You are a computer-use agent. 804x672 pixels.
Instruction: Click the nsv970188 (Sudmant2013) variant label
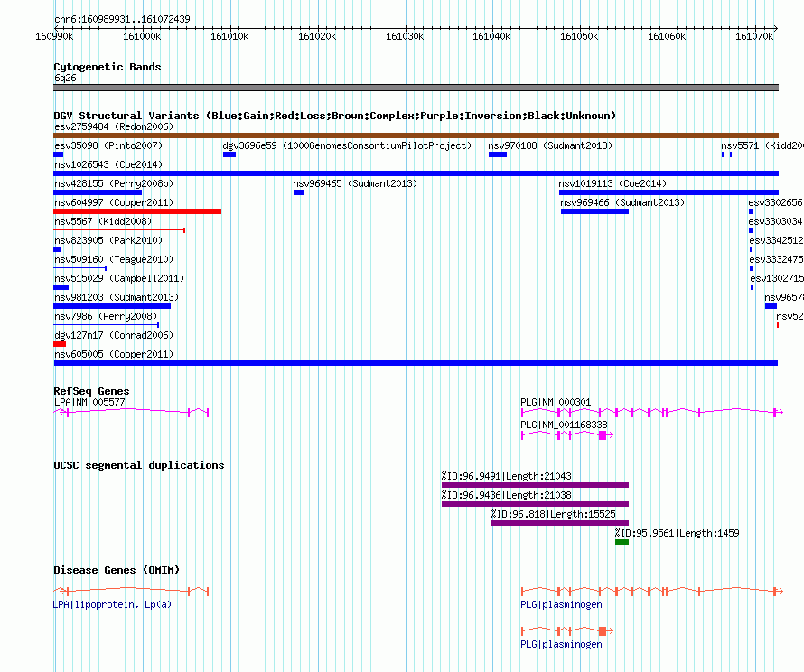(x=550, y=145)
